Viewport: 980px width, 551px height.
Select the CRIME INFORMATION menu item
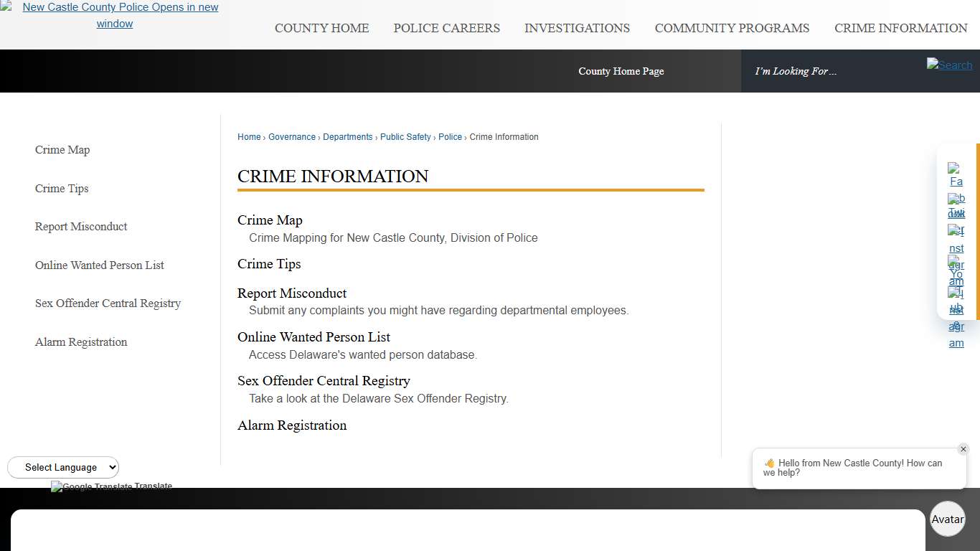pos(901,29)
